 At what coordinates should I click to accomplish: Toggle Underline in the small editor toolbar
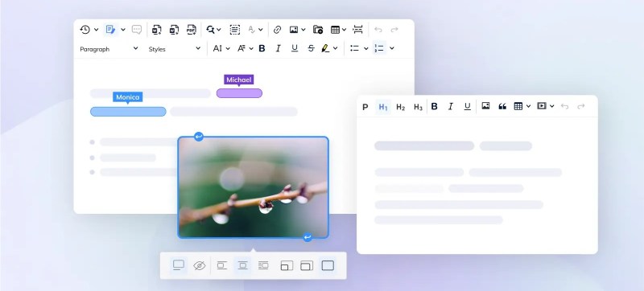(467, 107)
